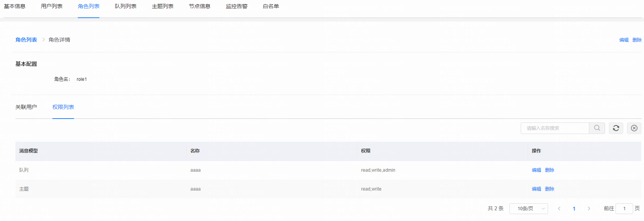
Task: Click the name search input field
Action: (x=555, y=128)
